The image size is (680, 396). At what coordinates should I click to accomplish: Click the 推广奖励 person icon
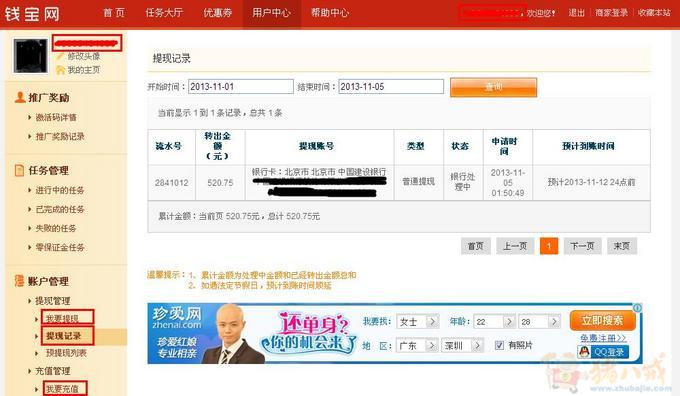20,97
